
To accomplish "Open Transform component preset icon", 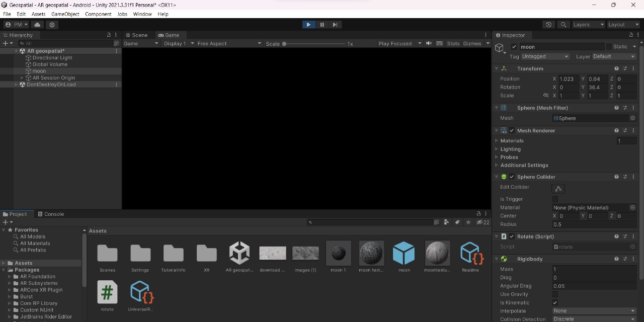I will (x=625, y=68).
